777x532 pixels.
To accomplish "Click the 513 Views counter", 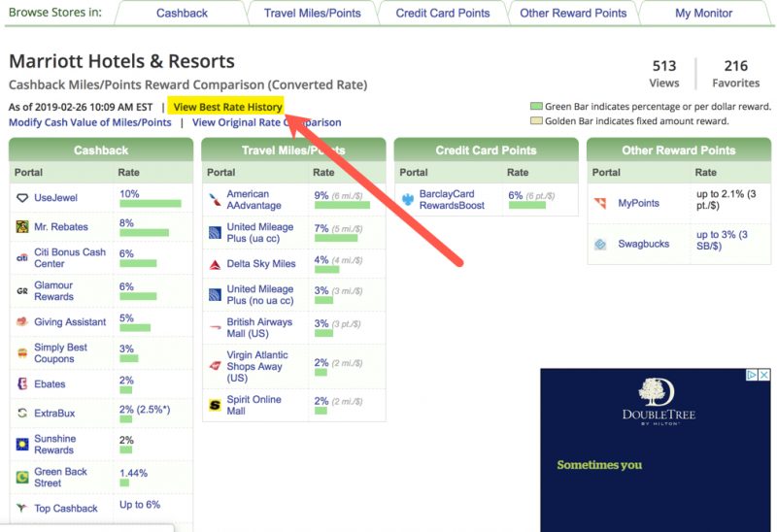I will pos(664,74).
